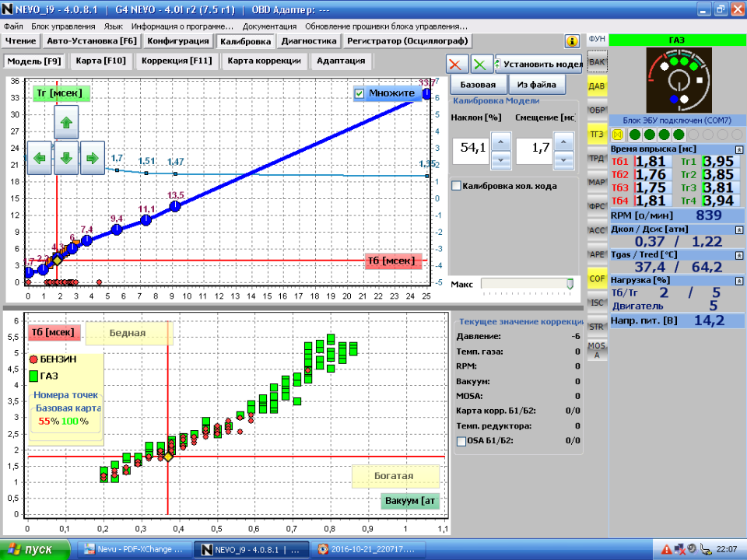Increase Наклон value with up arrow
747x560 pixels.
502,141
